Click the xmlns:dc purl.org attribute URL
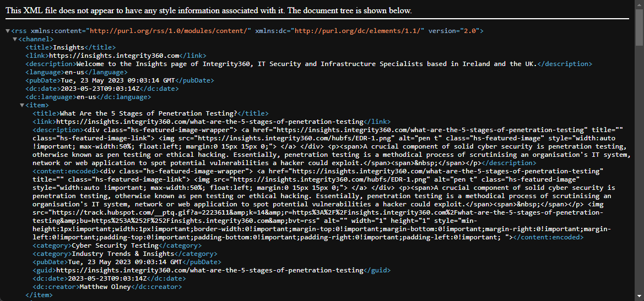 [x=359, y=31]
